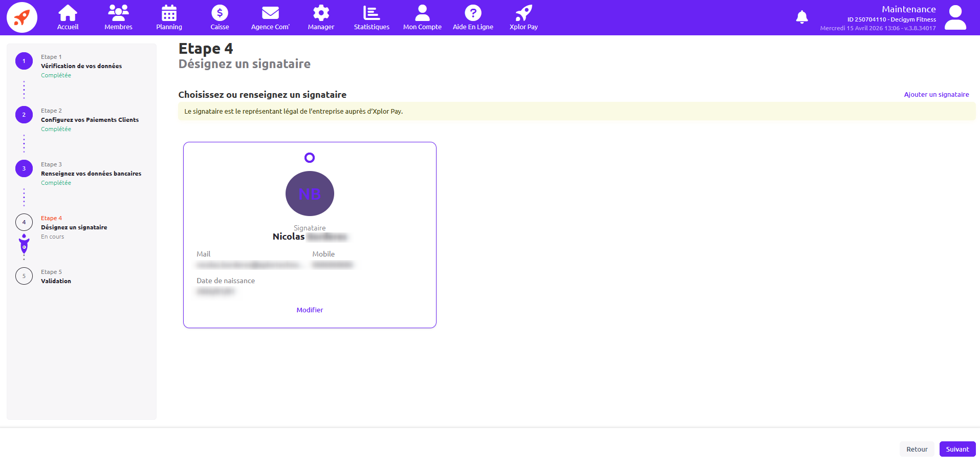
Task: Open the Membres group icon
Action: tap(118, 13)
